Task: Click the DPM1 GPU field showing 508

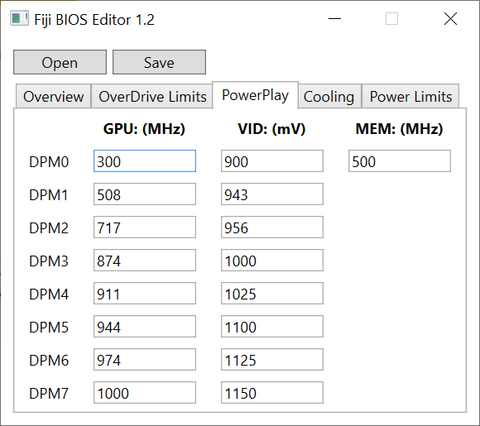Action: click(145, 194)
